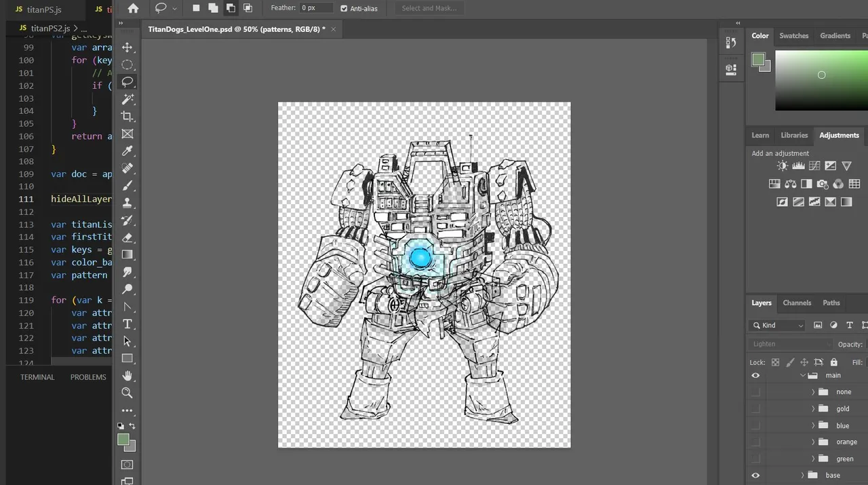The width and height of the screenshot is (868, 485).
Task: Add a Brightness/Contrast adjustment
Action: 783,166
